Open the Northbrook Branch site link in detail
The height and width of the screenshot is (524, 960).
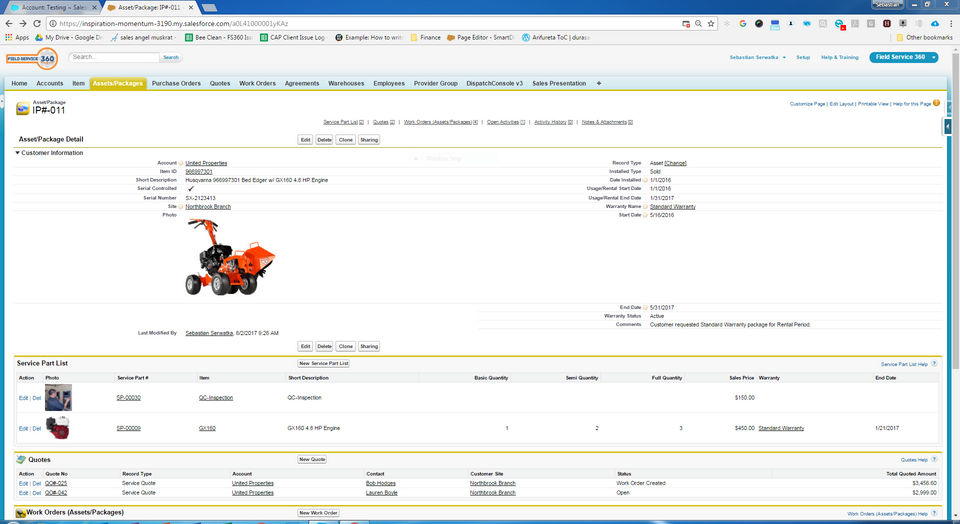tap(208, 207)
